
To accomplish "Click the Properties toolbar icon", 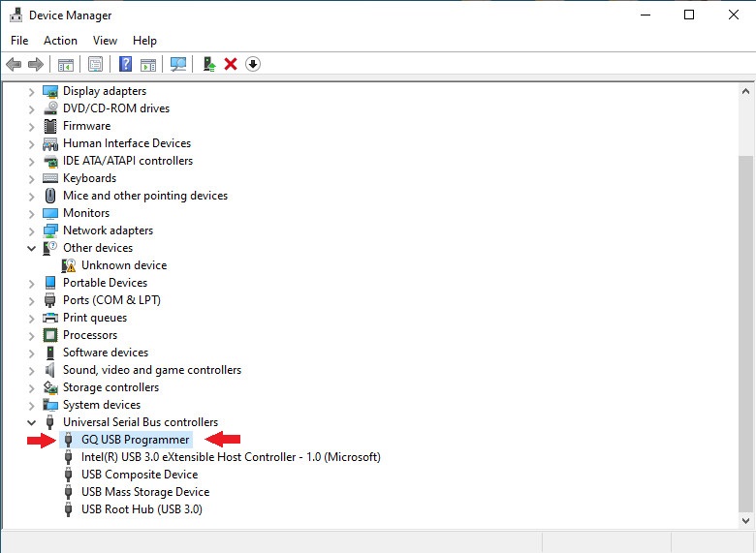I will pos(95,64).
